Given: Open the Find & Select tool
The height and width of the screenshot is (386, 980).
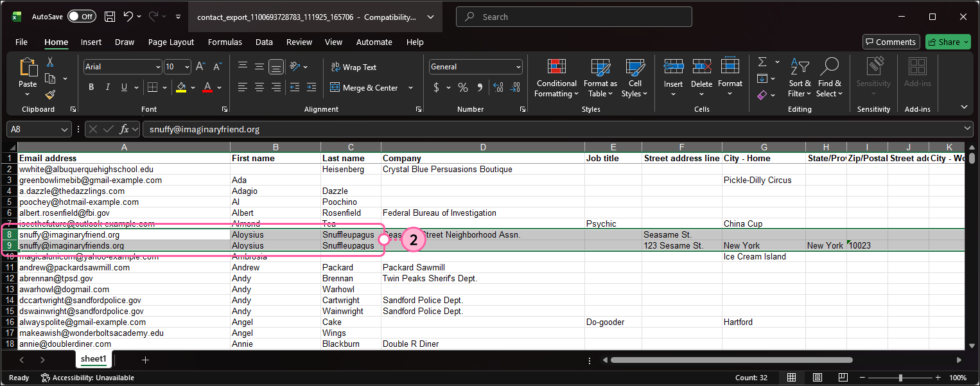Looking at the screenshot, I should 829,77.
